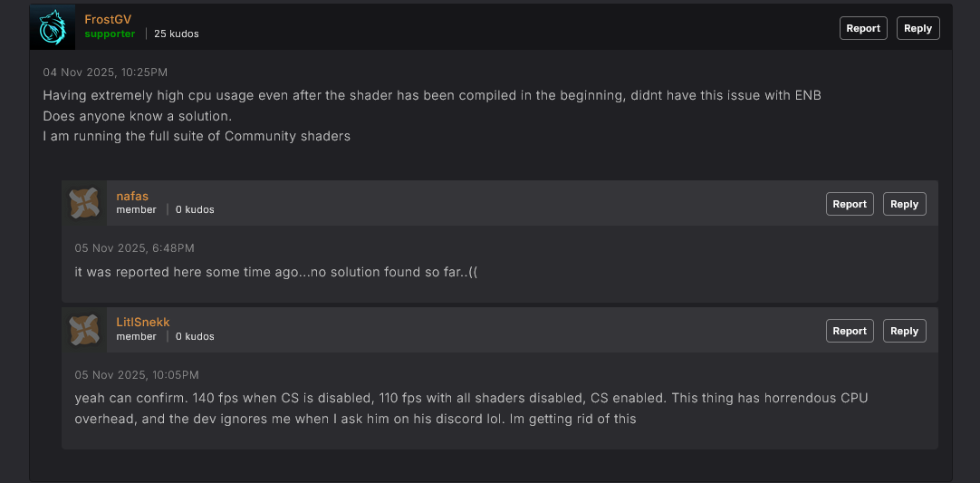Report FrostGV's comment

(x=862, y=28)
